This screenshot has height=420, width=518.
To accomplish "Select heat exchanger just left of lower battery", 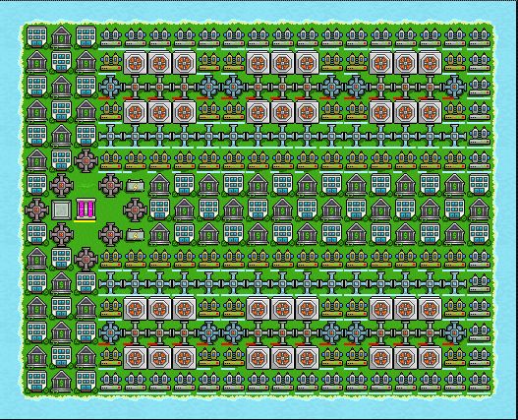I will 110,234.
